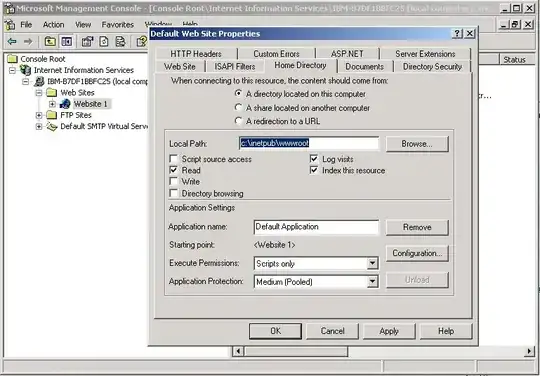Open the Execute Permissions dropdown
Viewport: 540px width, 376px height.
[372, 263]
